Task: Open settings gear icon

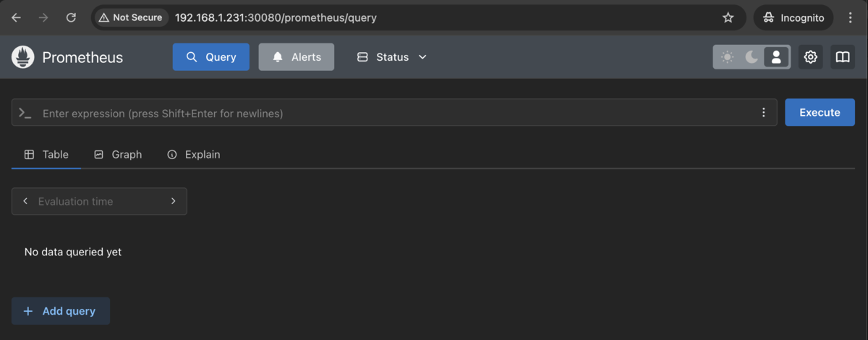Action: pyautogui.click(x=811, y=57)
